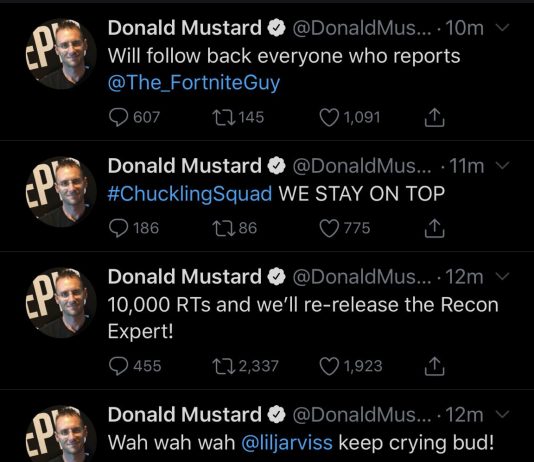The width and height of the screenshot is (534, 462).
Task: Reply to the #ChucklingSquad tweet
Action: click(119, 228)
